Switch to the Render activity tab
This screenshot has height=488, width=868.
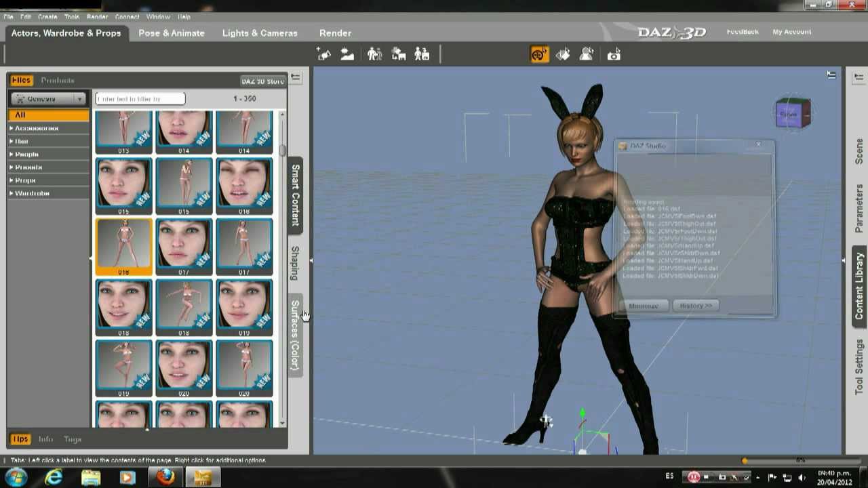pos(335,33)
